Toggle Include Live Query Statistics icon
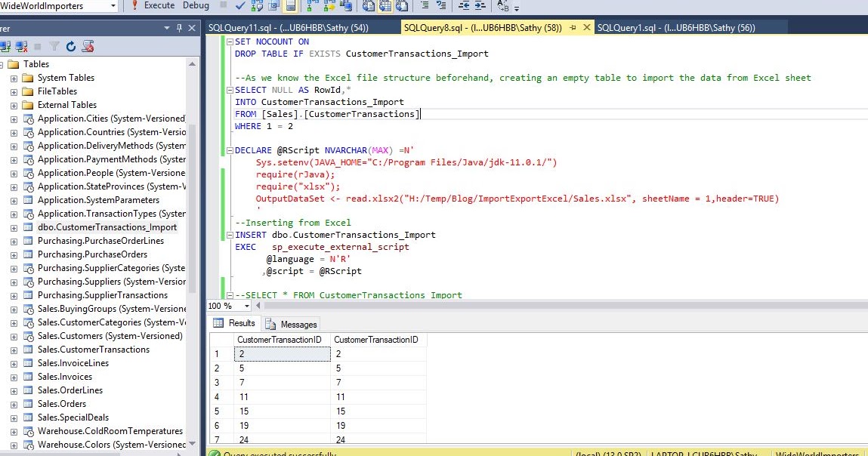 pos(329,5)
